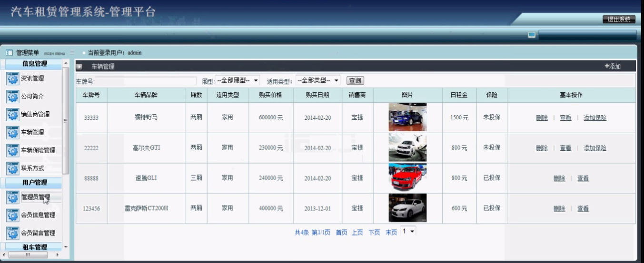Click the 查询 search button
This screenshot has height=263, width=644.
coord(355,81)
